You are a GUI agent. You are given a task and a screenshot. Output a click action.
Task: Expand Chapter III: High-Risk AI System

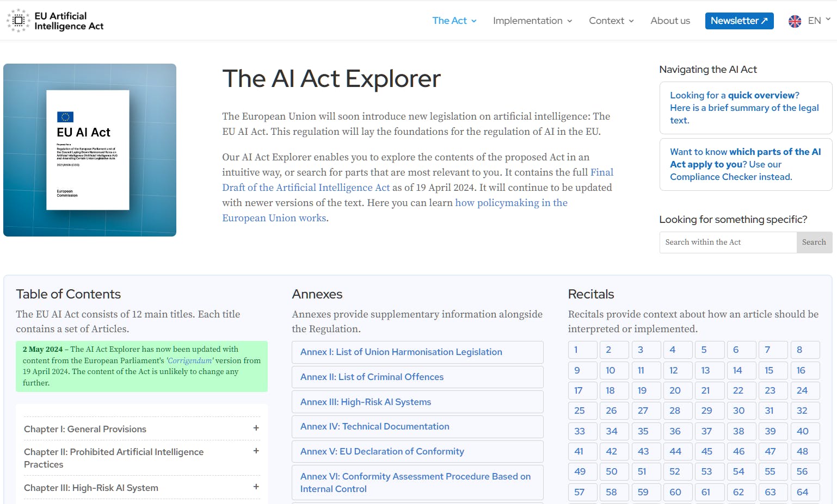click(141, 488)
